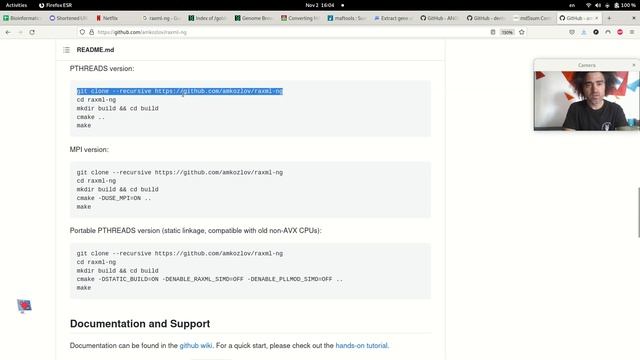Switch to the Extract gene tab
Viewport: 640px width, 360px height.
click(x=393, y=18)
